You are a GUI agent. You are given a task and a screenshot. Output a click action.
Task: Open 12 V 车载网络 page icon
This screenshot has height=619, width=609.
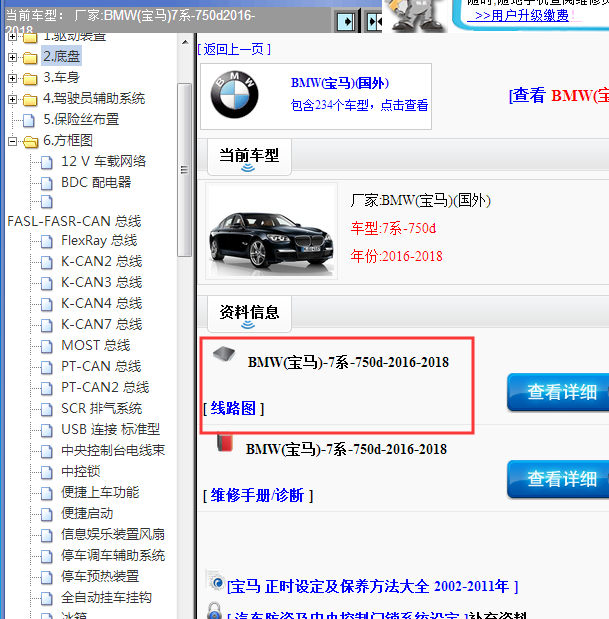[47, 162]
